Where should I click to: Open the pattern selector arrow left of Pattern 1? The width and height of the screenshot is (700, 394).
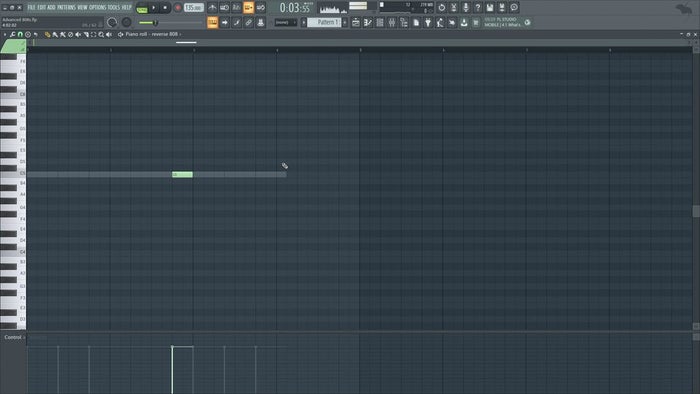click(x=304, y=22)
